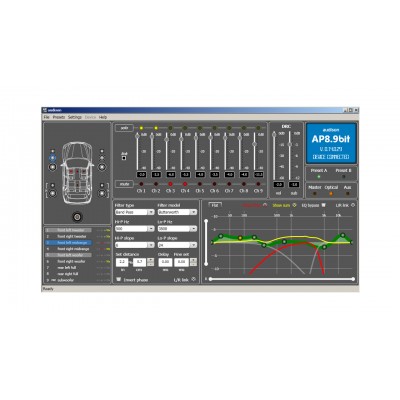
Task: Enable the Show sum radio option
Action: [x=294, y=205]
